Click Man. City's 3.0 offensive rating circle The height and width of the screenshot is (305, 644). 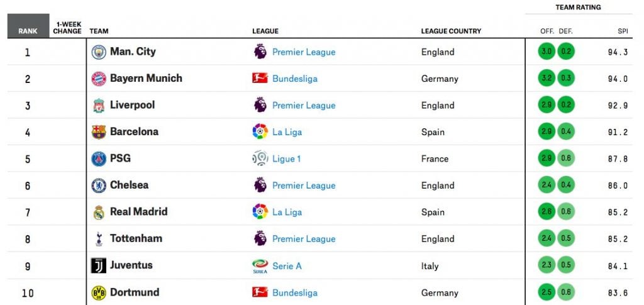click(x=547, y=52)
